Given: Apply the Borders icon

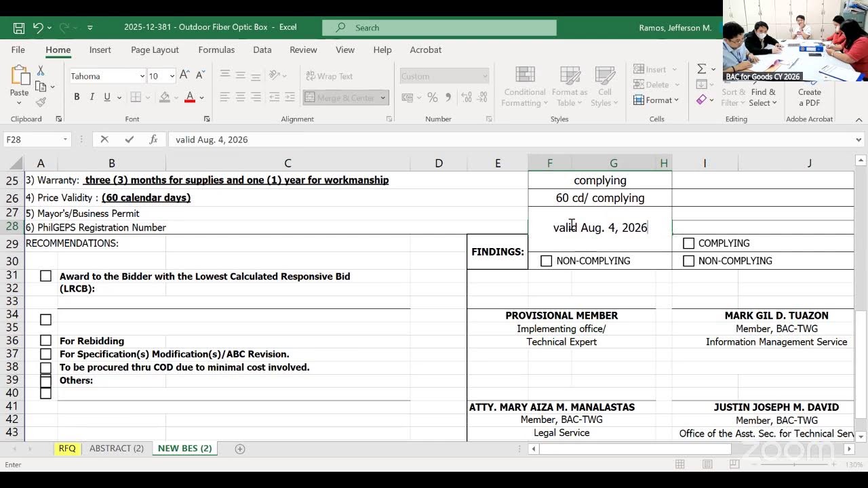Looking at the screenshot, I should coord(136,98).
